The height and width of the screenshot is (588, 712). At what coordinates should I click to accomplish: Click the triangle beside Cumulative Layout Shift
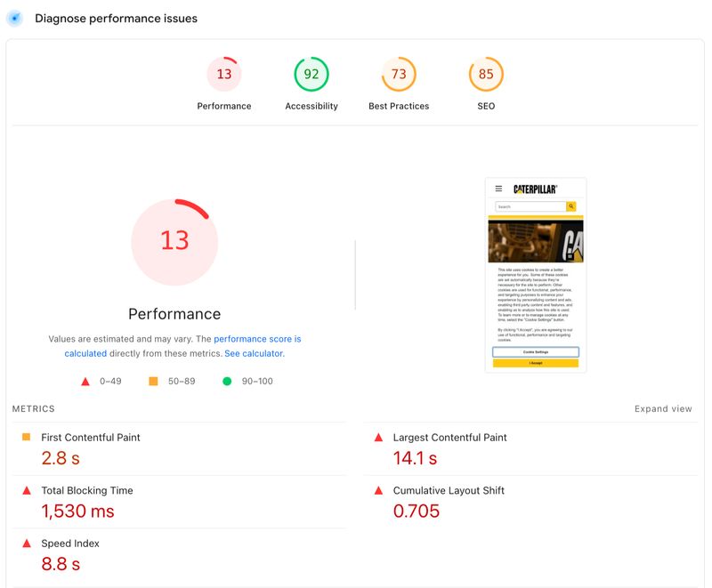coord(379,490)
